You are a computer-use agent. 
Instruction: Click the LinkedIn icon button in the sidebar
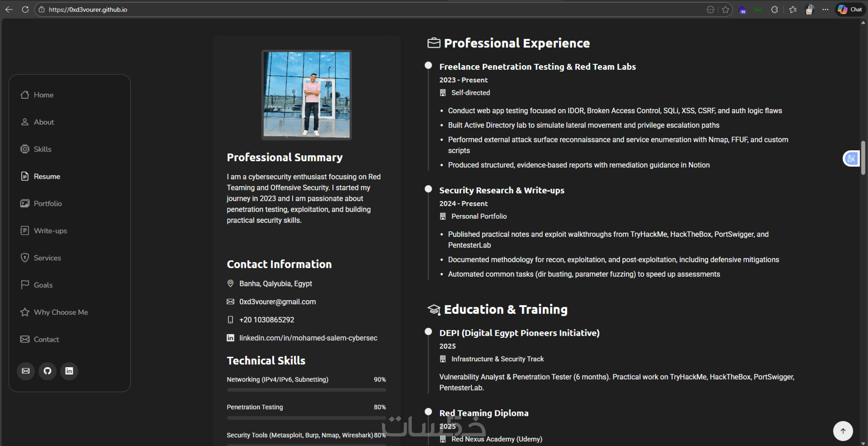point(69,371)
